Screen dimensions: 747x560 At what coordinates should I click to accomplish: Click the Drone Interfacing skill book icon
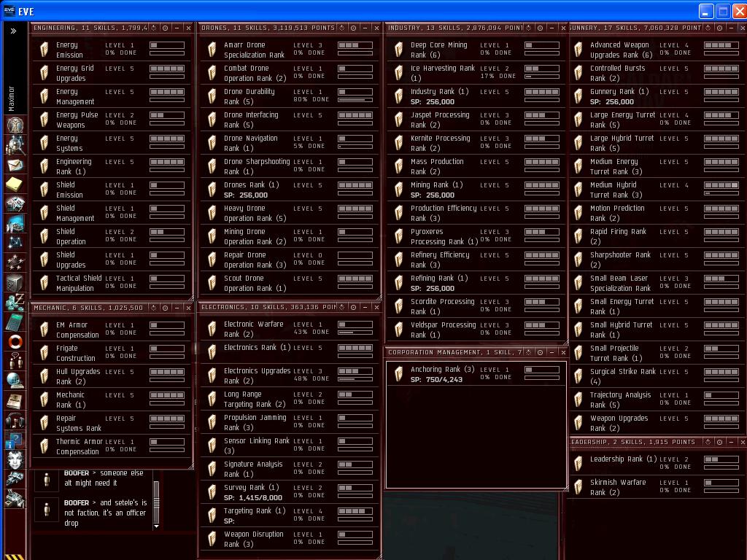(x=212, y=120)
